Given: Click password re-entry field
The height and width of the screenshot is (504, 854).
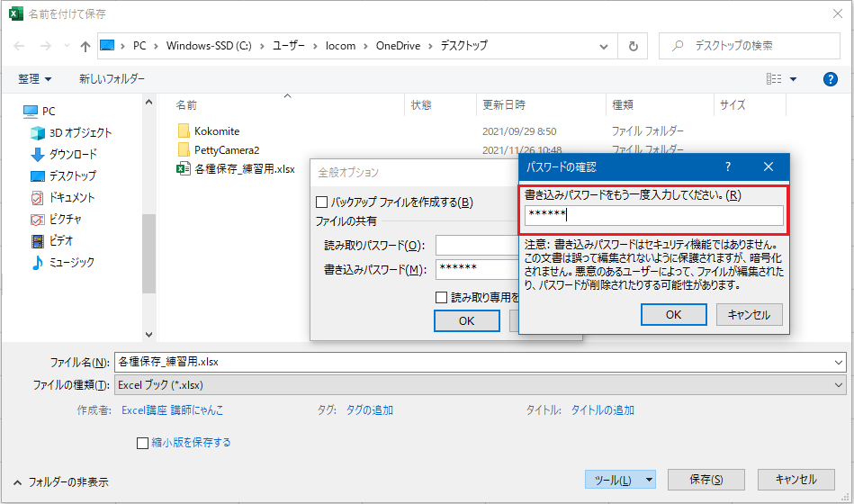Looking at the screenshot, I should (x=653, y=215).
